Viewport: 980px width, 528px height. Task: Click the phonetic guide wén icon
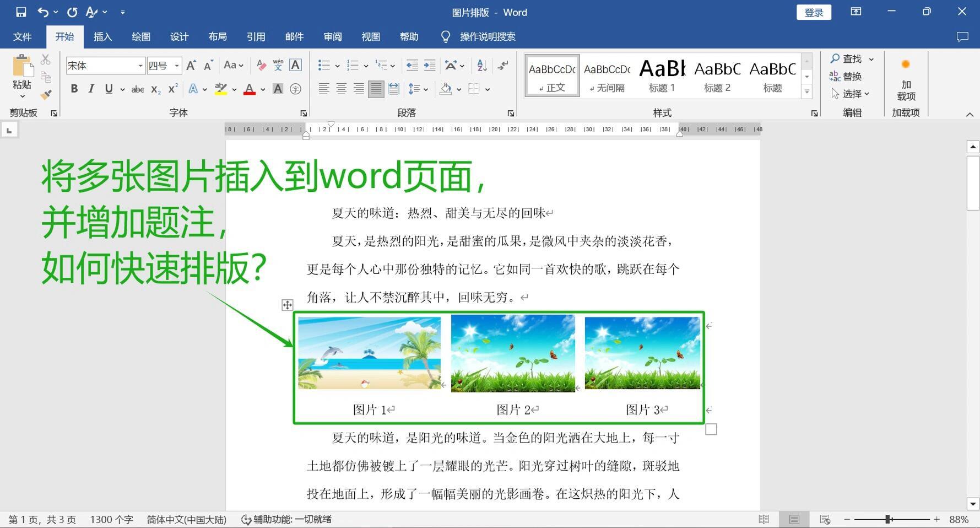[278, 65]
